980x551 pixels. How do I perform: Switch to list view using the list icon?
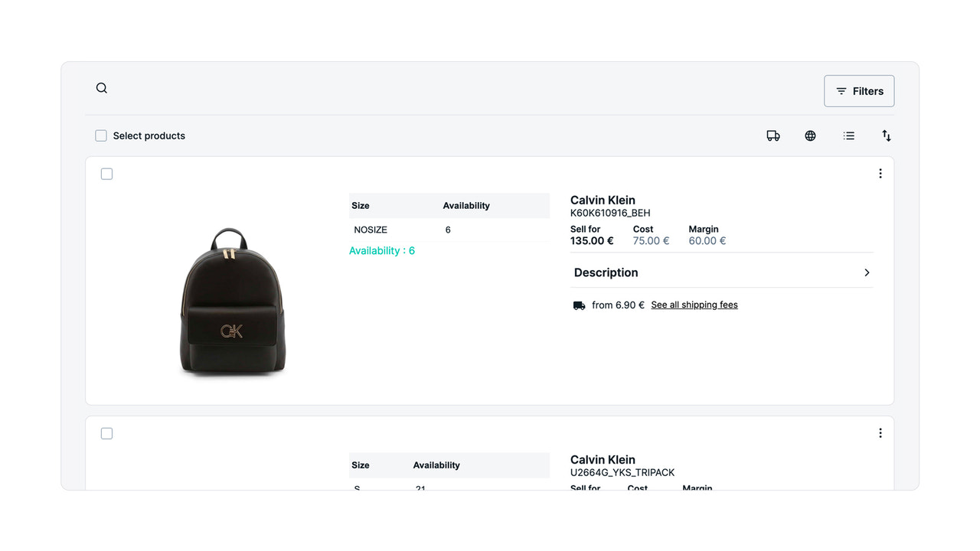point(848,135)
